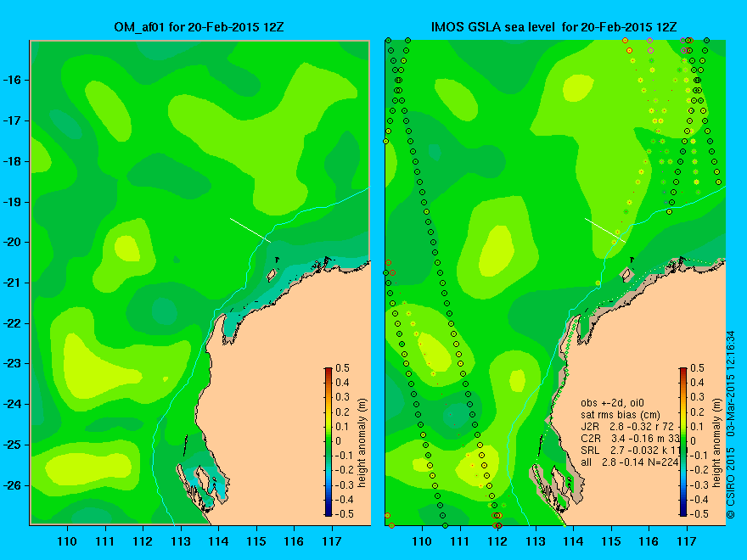Select the -19 latitude axis label
Screen dimensions: 747x560
pos(11,203)
